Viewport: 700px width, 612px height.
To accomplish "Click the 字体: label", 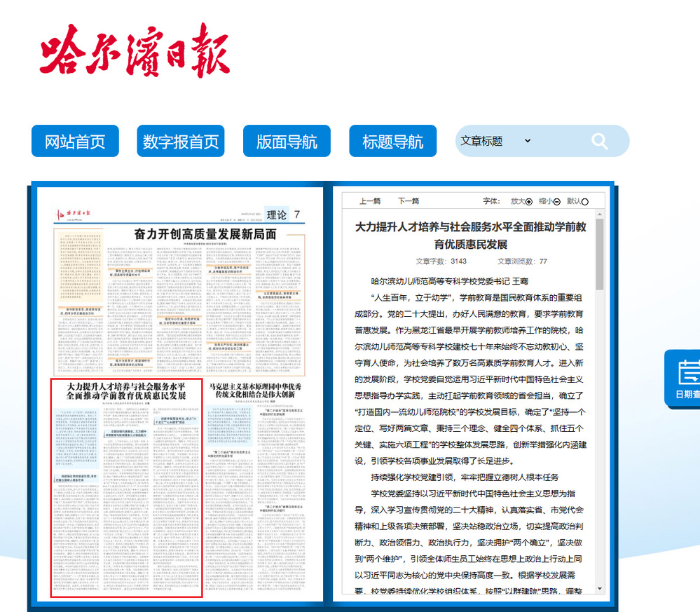I will (491, 201).
